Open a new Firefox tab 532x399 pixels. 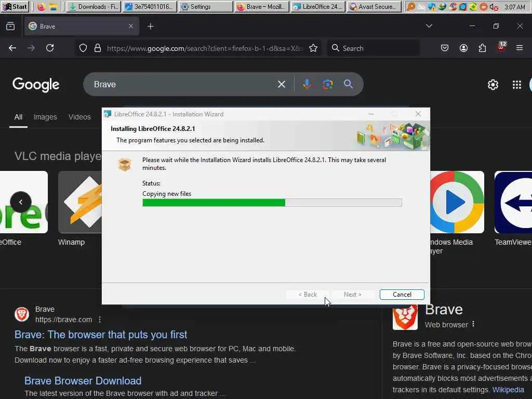[x=150, y=26]
